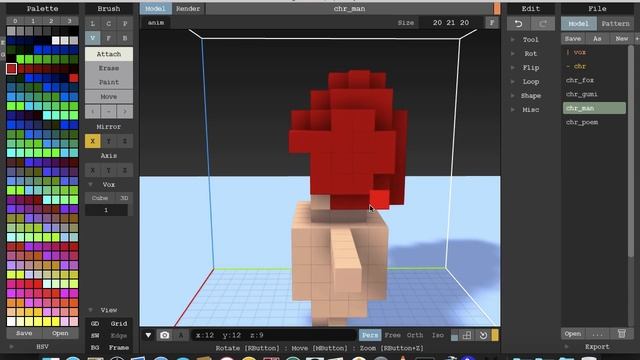
Task: Switch to the Model tab above viewport
Action: (155, 9)
